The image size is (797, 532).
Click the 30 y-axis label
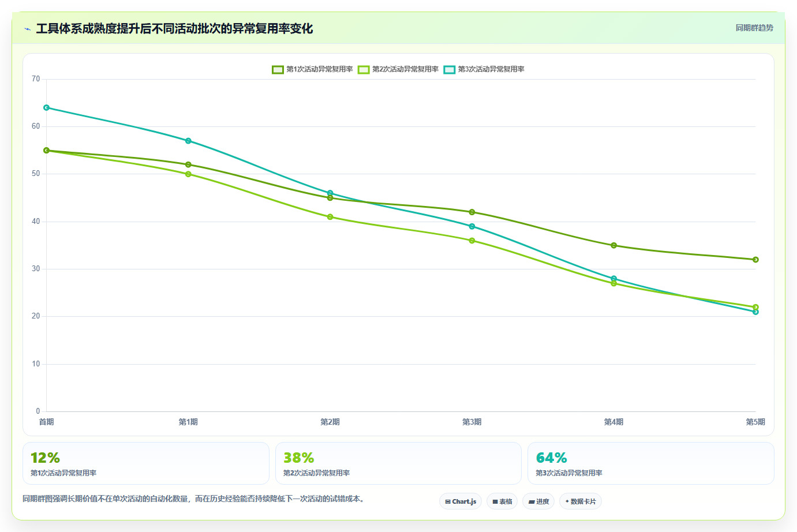tap(36, 269)
